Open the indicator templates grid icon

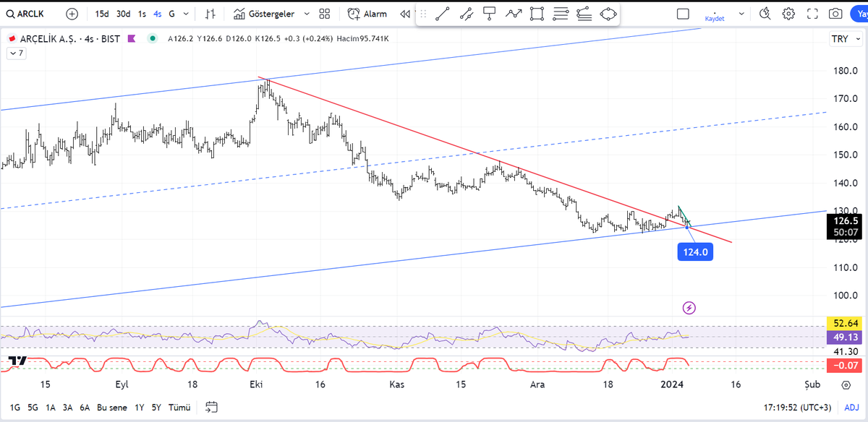[x=325, y=14]
